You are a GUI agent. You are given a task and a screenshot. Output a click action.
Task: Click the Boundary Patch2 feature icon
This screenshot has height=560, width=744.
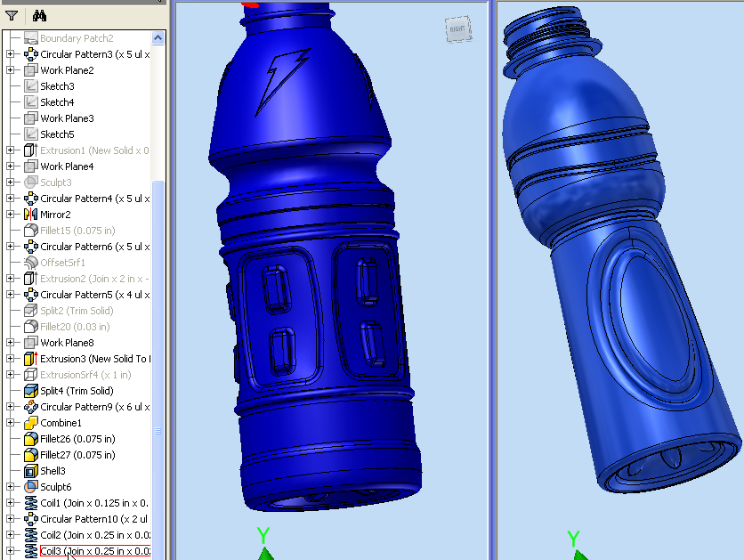31,38
